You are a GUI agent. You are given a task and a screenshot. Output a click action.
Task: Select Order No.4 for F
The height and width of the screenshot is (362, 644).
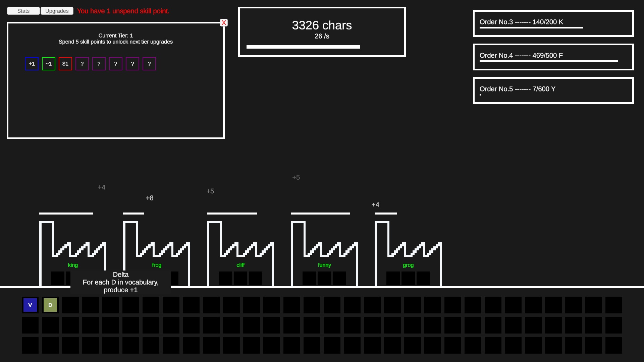[553, 57]
